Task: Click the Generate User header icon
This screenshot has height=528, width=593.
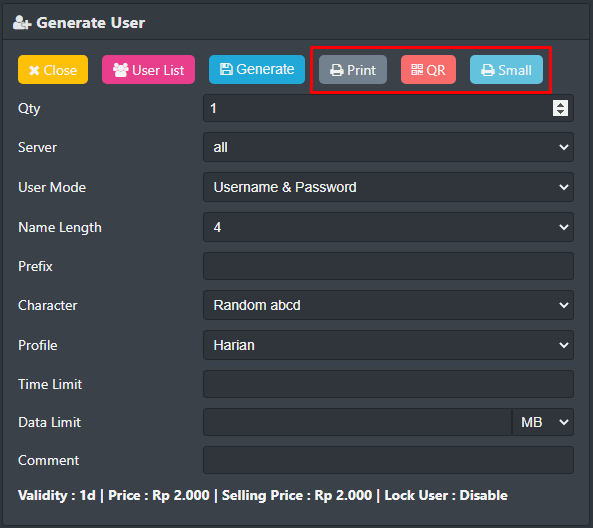Action: 22,23
